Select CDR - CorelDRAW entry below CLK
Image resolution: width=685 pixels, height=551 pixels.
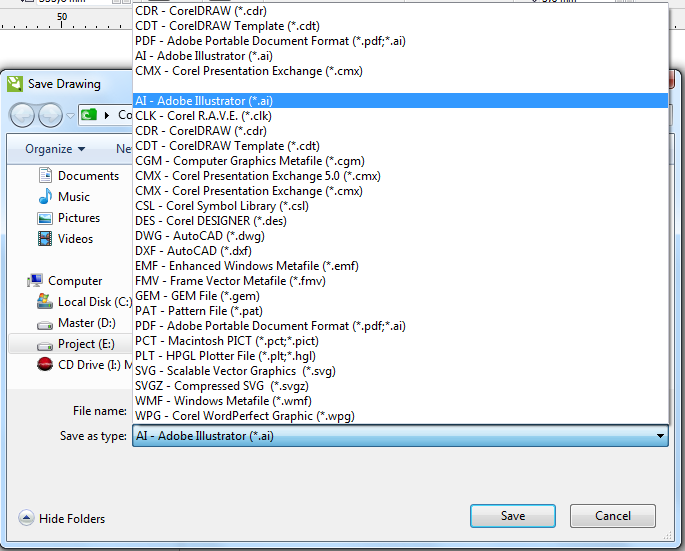click(401, 131)
